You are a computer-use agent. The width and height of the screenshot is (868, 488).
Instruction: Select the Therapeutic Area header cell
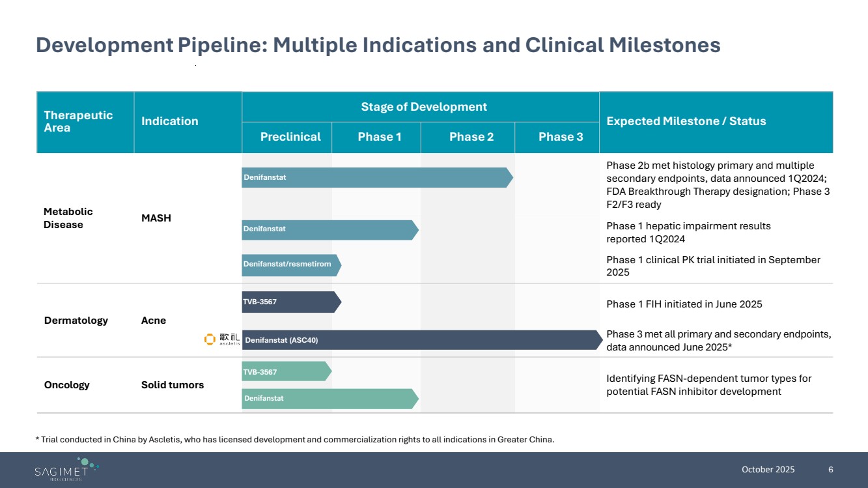coord(78,121)
